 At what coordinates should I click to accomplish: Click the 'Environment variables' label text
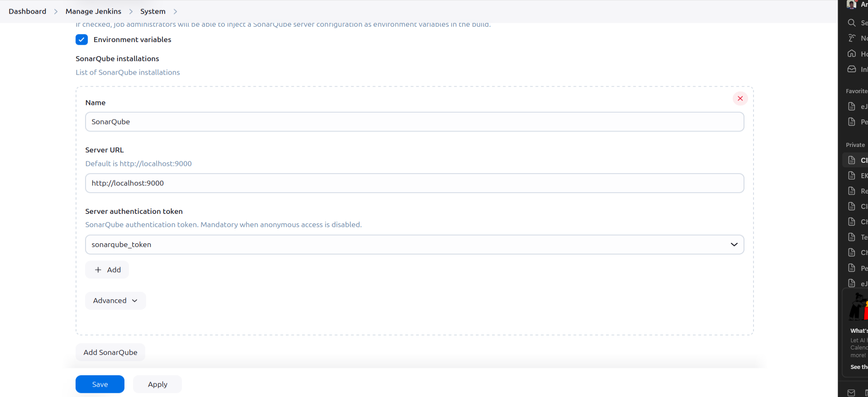click(x=132, y=40)
